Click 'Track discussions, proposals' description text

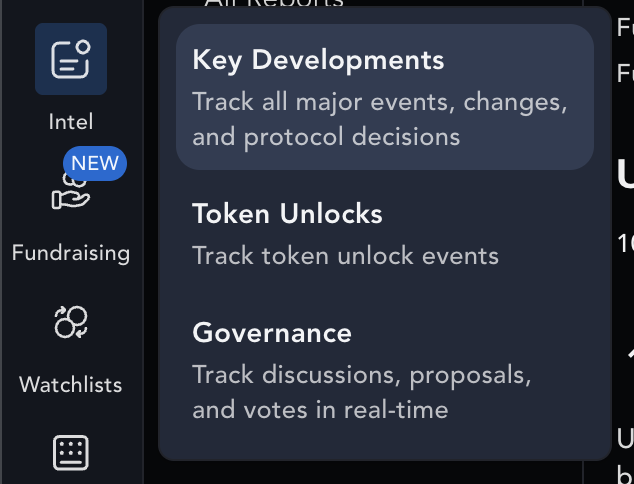tap(361, 376)
